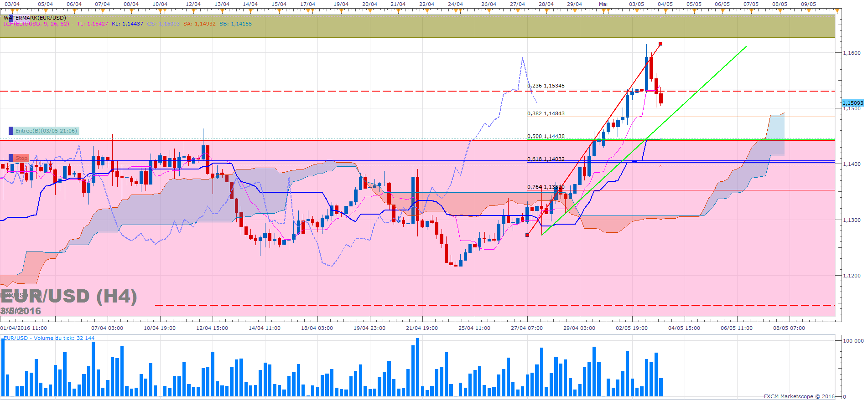The width and height of the screenshot is (868, 400).
Task: Open the ICH(EUR/USD, 9, 26, 52) indicator label
Action: pos(36,24)
